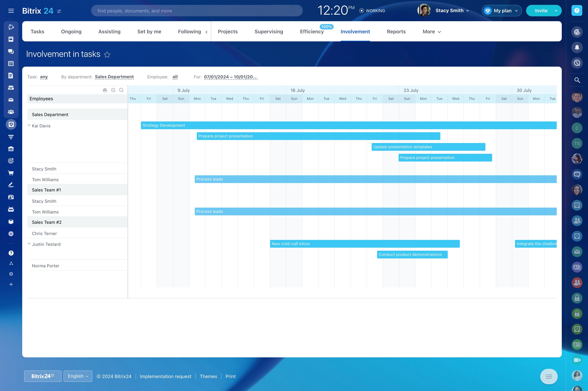Toggle the main hamburger menu
Screen dimensions: 588x391
coord(11,11)
